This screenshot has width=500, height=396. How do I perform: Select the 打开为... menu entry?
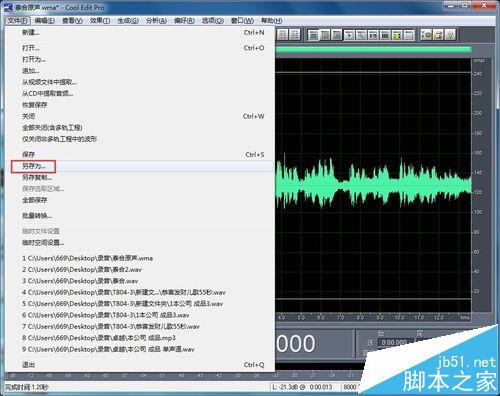[140, 60]
